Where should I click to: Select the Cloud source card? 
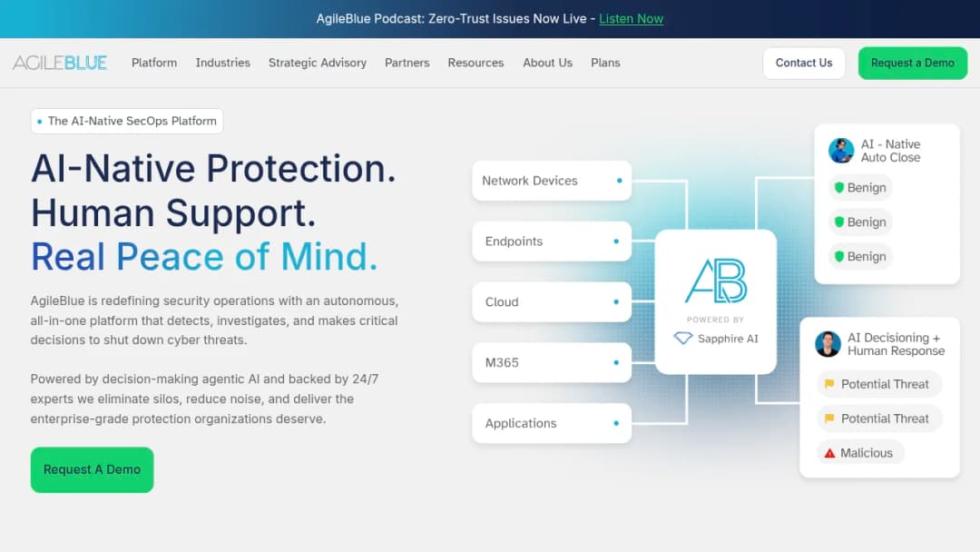pyautogui.click(x=552, y=302)
